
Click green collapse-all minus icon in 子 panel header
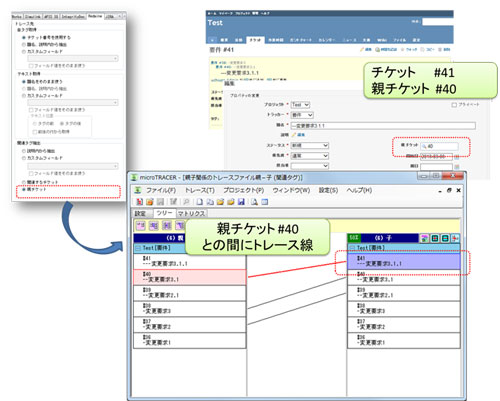(445, 238)
